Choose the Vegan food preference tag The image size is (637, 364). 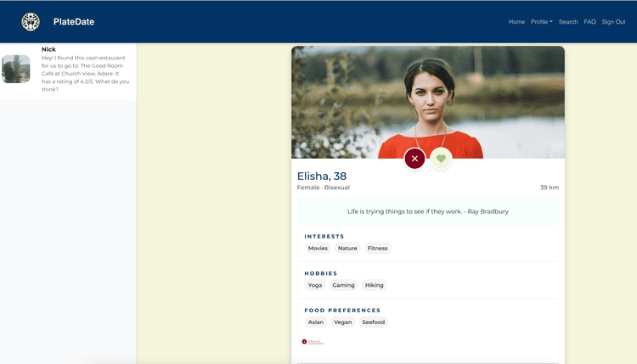(343, 322)
